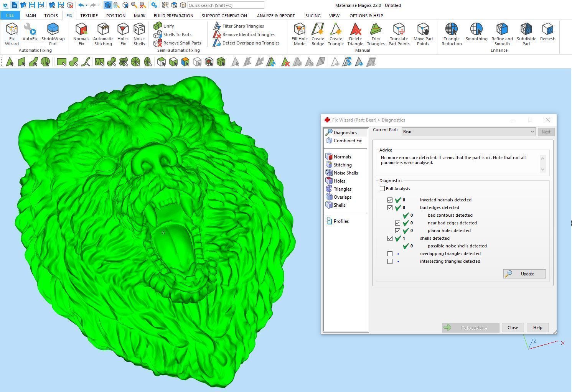Open the Current Part dropdown
This screenshot has height=392, width=572.
pyautogui.click(x=468, y=132)
